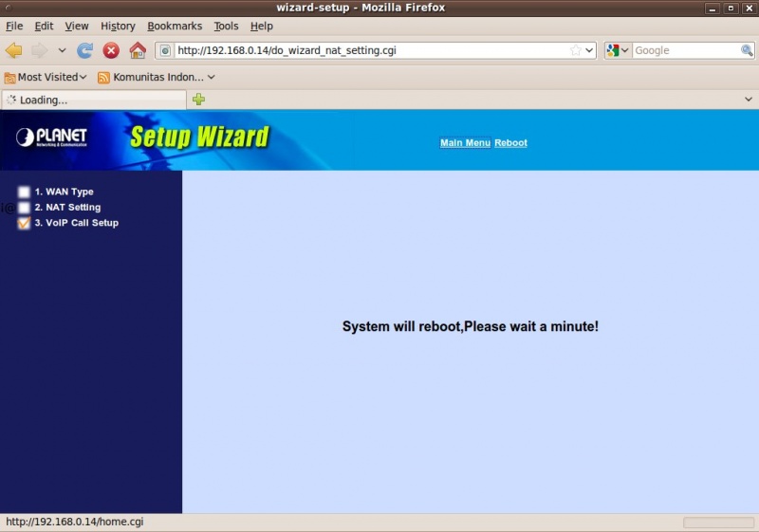Open the File menu
The height and width of the screenshot is (532, 759).
(x=14, y=27)
